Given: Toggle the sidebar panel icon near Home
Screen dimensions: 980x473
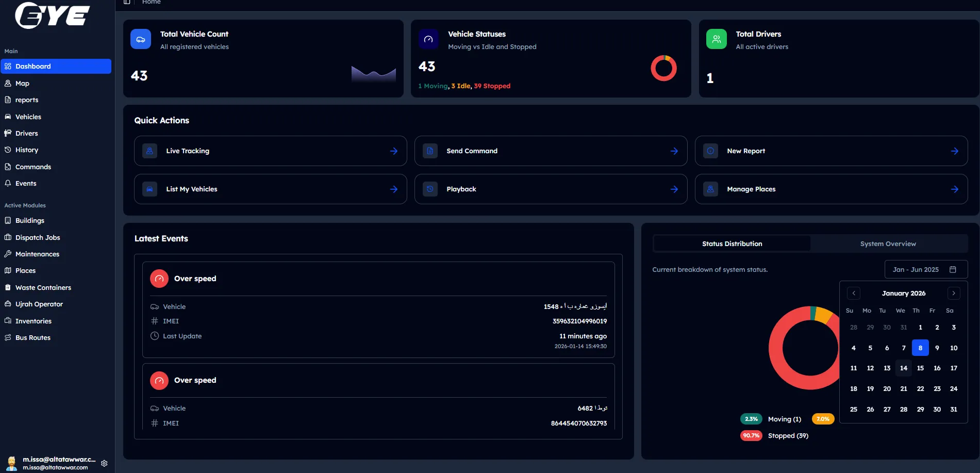Looking at the screenshot, I should pyautogui.click(x=127, y=3).
